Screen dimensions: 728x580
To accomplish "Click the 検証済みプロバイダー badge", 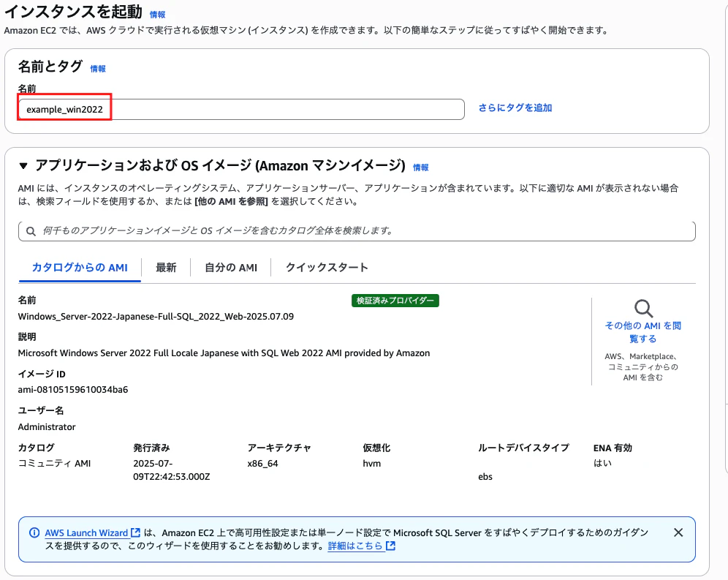I will coord(395,301).
